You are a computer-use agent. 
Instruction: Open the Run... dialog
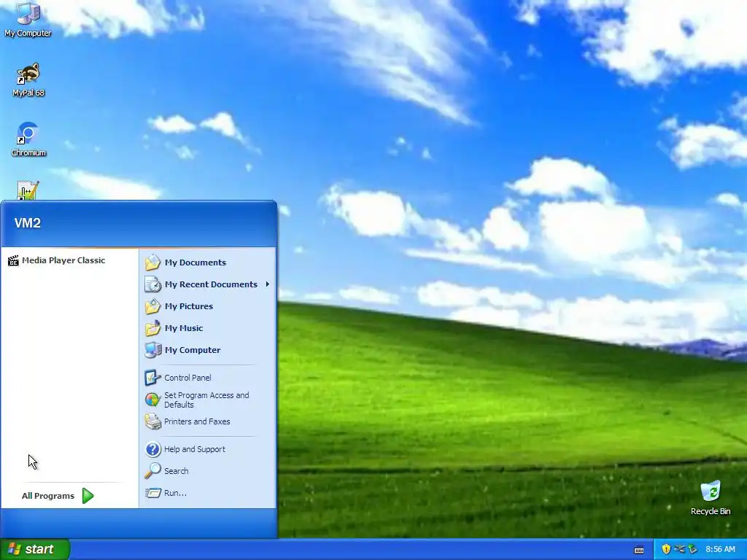point(207,493)
